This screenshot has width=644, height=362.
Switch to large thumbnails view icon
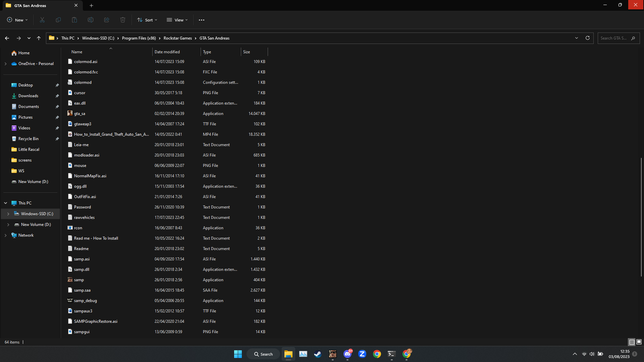pos(639,342)
